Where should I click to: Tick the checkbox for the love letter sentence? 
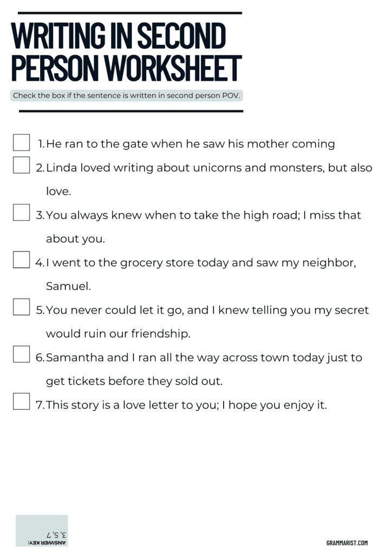pyautogui.click(x=21, y=402)
